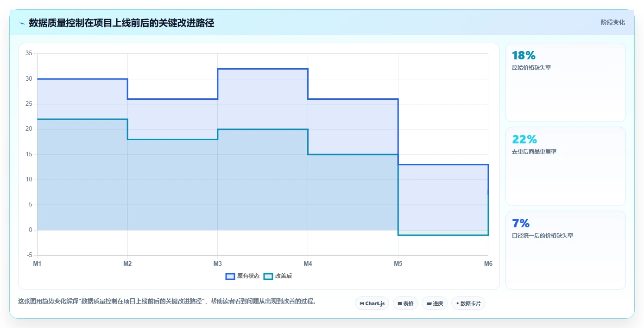
Task: Click the M5 x-axis label
Action: click(x=398, y=264)
